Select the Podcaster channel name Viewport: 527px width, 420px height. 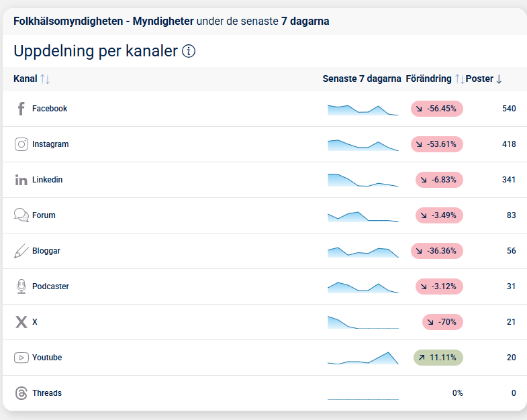[x=50, y=286]
